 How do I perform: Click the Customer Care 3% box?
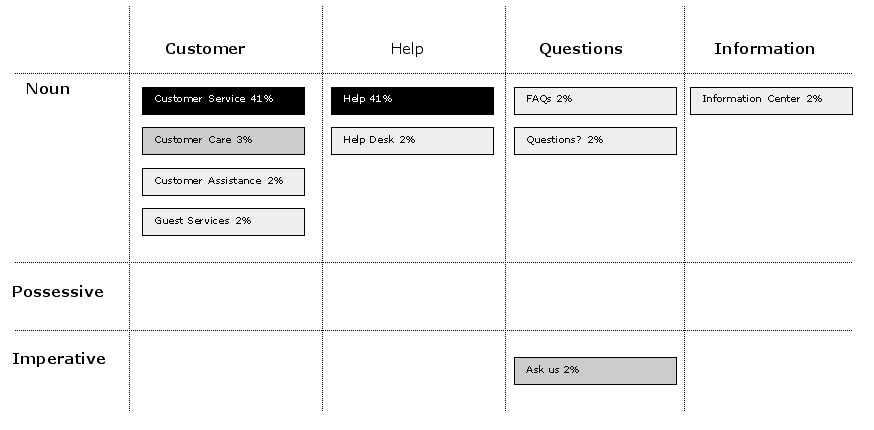coord(224,141)
